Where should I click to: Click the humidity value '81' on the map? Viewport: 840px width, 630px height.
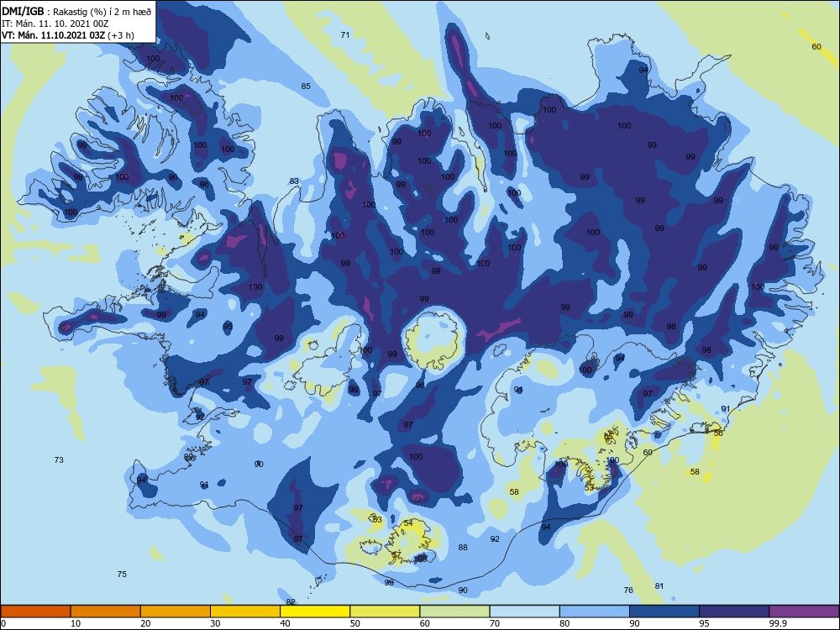(659, 586)
